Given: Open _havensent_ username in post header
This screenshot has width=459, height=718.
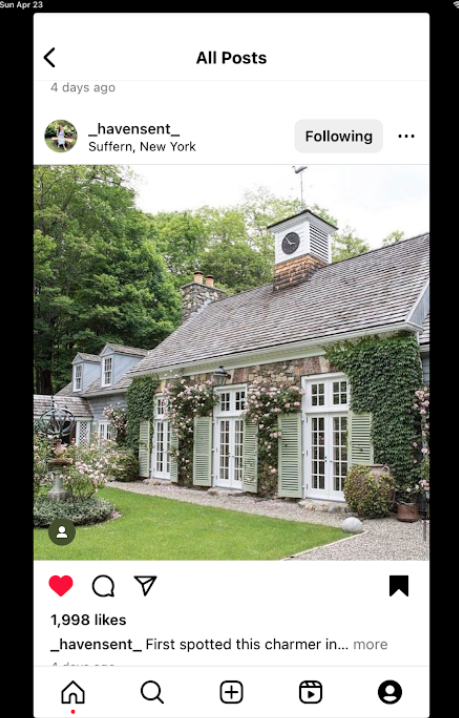Looking at the screenshot, I should coord(134,129).
